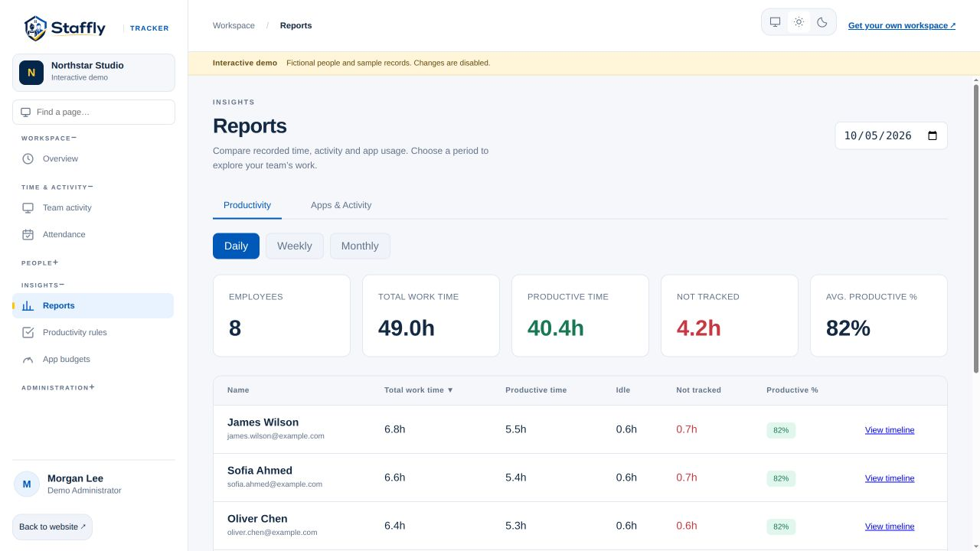Open Productivity rules page

pyautogui.click(x=93, y=332)
